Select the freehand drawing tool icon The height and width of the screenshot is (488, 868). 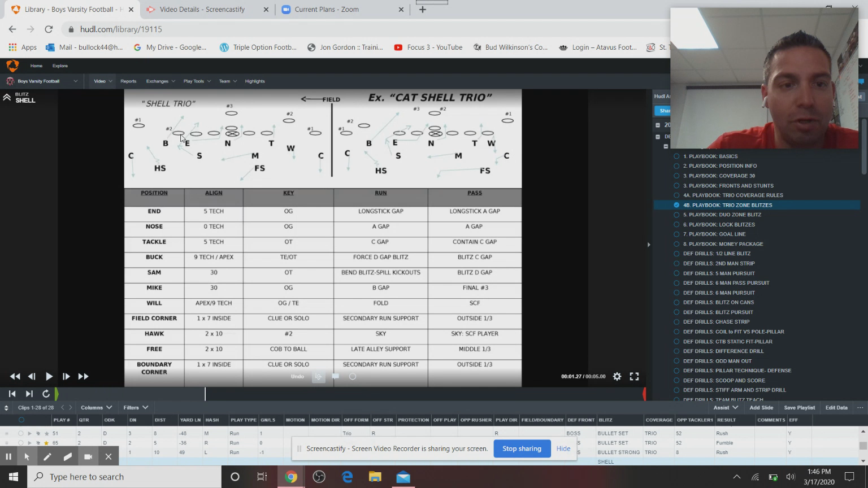pos(319,377)
